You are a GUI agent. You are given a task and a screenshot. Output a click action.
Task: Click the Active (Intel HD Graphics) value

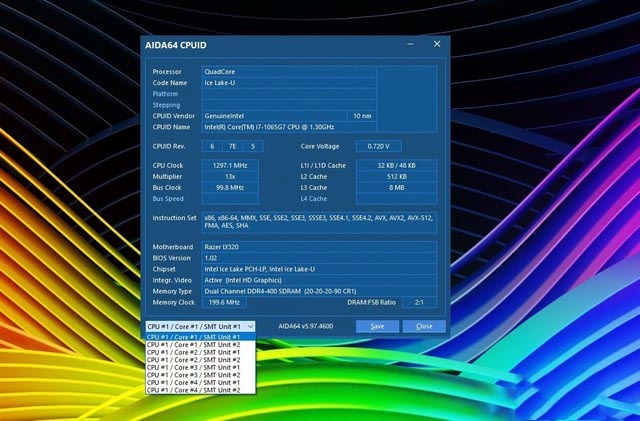(319, 280)
